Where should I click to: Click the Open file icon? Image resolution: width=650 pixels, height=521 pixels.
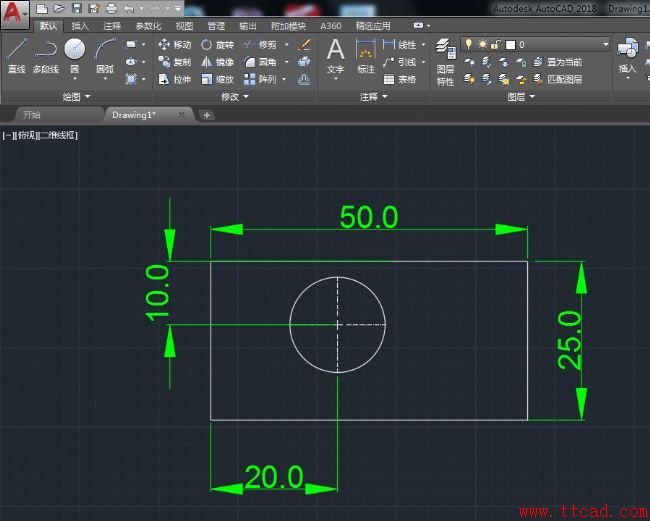coord(59,8)
